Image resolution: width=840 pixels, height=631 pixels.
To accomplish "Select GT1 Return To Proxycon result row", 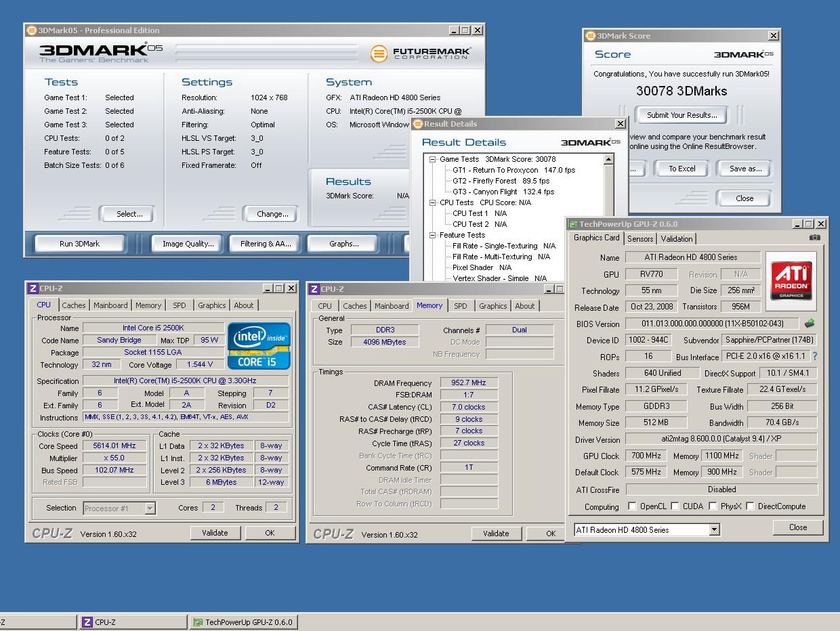I will click(x=513, y=170).
